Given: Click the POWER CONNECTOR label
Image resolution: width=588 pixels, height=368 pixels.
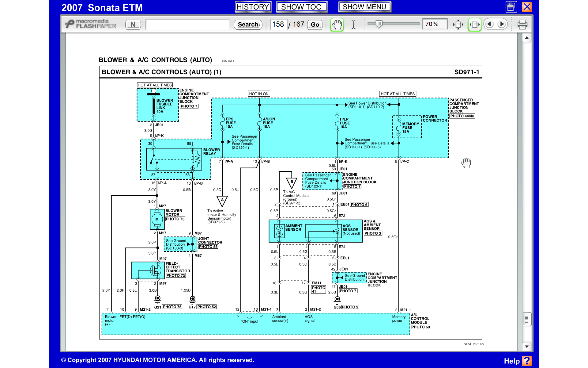Looking at the screenshot, I should click(435, 118).
